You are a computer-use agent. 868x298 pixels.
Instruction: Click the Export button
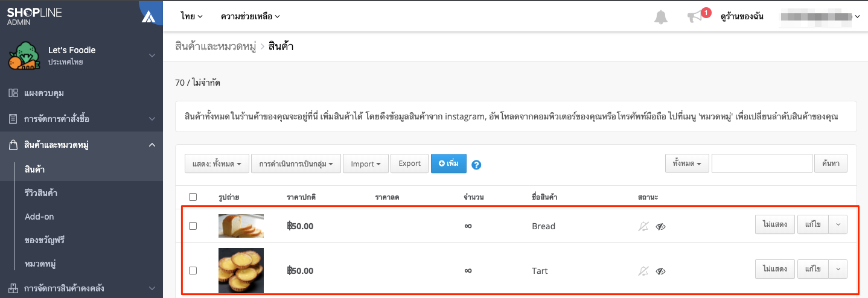pos(409,163)
